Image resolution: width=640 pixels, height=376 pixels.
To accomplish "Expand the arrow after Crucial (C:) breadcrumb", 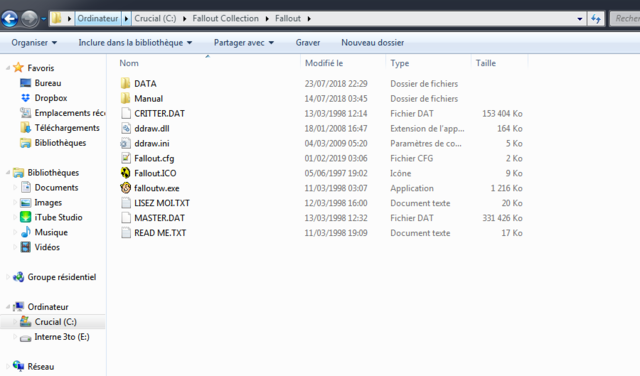I will (184, 18).
